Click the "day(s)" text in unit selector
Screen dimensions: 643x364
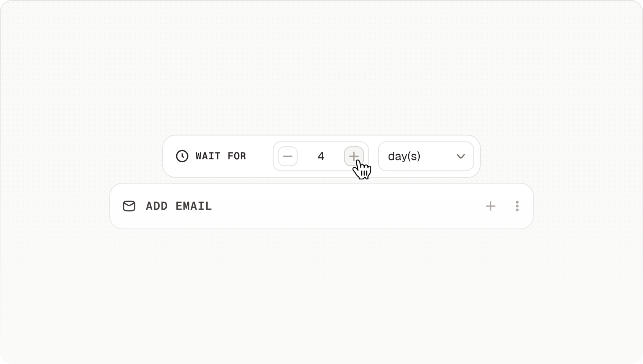[404, 156]
